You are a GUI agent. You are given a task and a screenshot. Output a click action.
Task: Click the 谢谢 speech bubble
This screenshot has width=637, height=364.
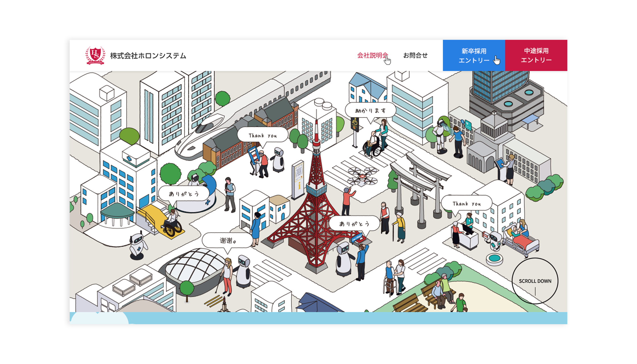[x=227, y=241]
